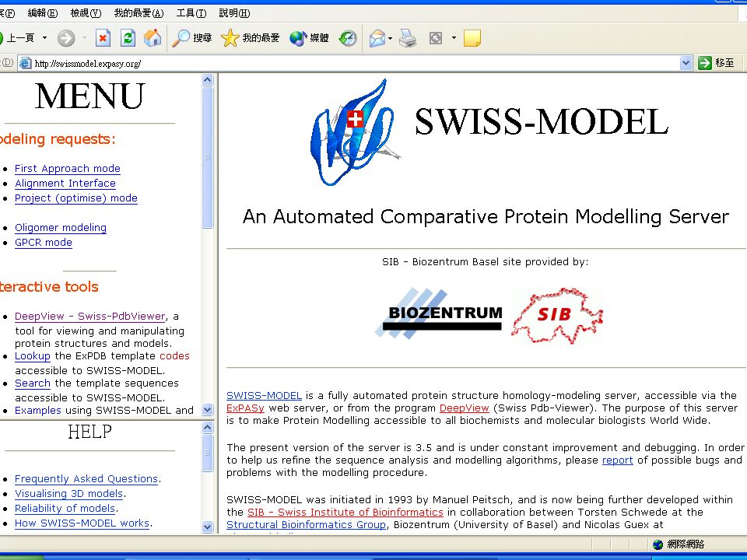Open browsing History clock icon
The image size is (747, 560).
(348, 37)
